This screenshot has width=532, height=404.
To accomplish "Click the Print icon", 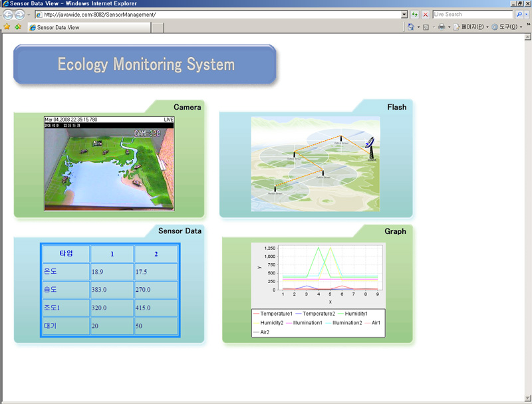I will (441, 27).
